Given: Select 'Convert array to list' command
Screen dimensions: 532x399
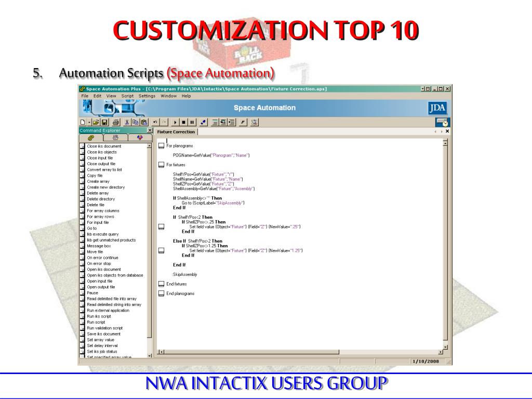Looking at the screenshot, I should point(104,170).
